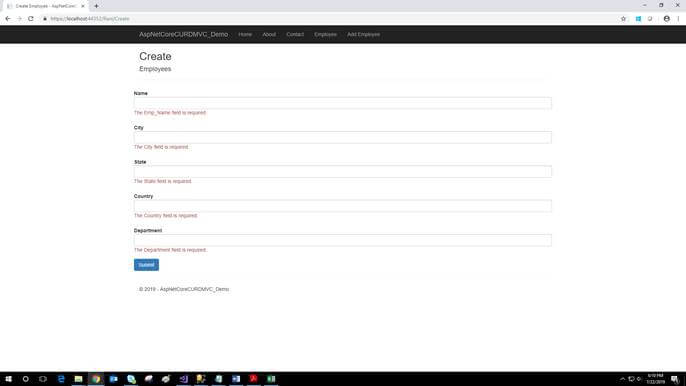Click the 2019 footer copyright text
This screenshot has width=686, height=386.
pyautogui.click(x=184, y=289)
